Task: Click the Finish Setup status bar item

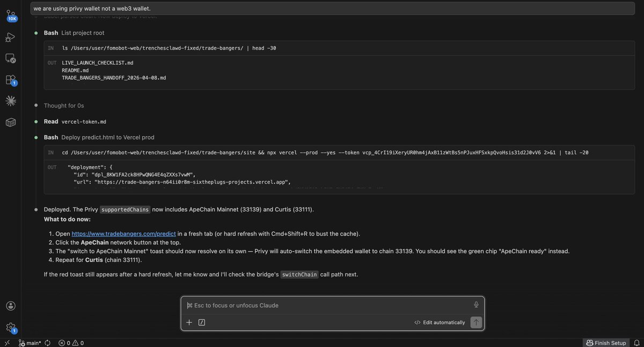Action: tap(606, 343)
